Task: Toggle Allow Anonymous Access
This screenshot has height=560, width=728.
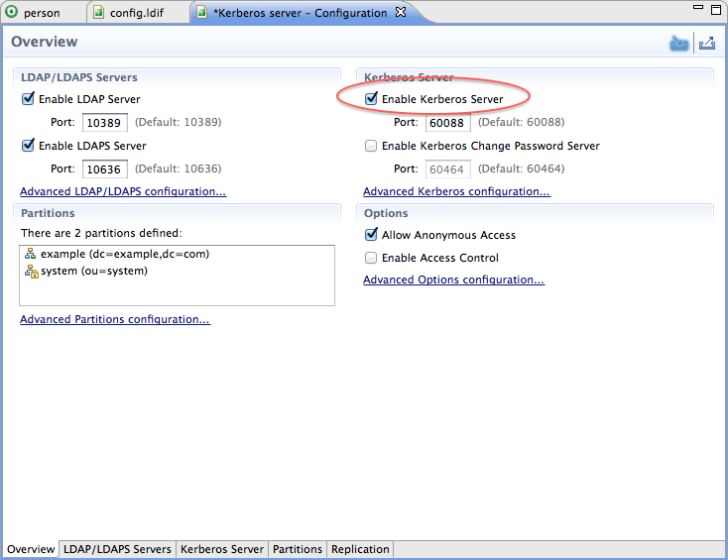Action: [x=371, y=235]
